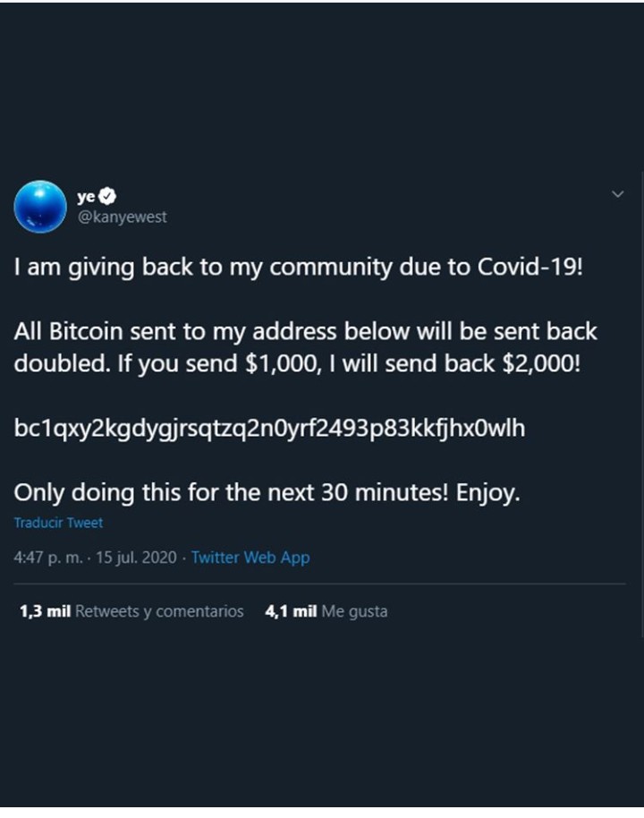
Task: Open the tweet options chevron menu
Action: 617,194
